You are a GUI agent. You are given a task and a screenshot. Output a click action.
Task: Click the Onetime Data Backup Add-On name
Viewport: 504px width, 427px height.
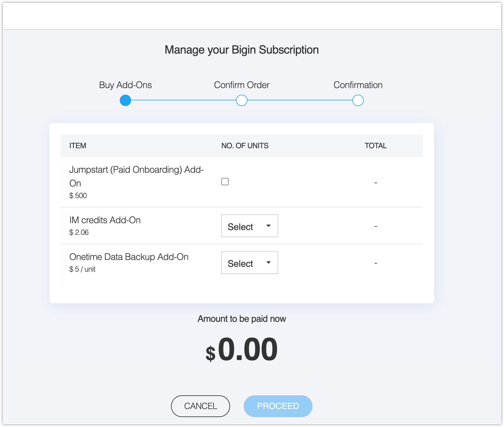pos(129,257)
